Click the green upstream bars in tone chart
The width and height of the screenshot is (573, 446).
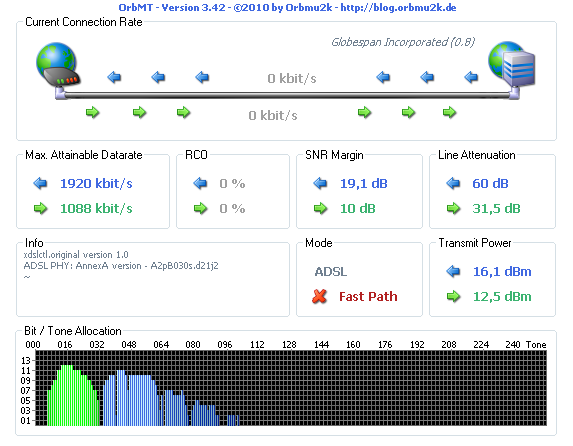[73, 396]
